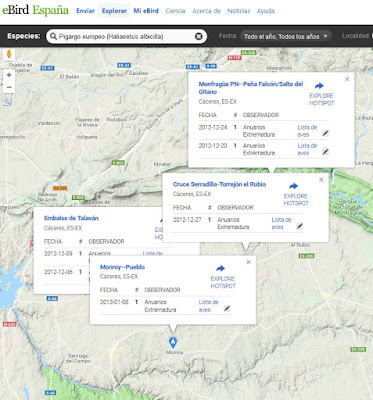
Task: Click Explore Hotspot arrow for Cruce Serradilla-Torrejón
Action: 293,186
